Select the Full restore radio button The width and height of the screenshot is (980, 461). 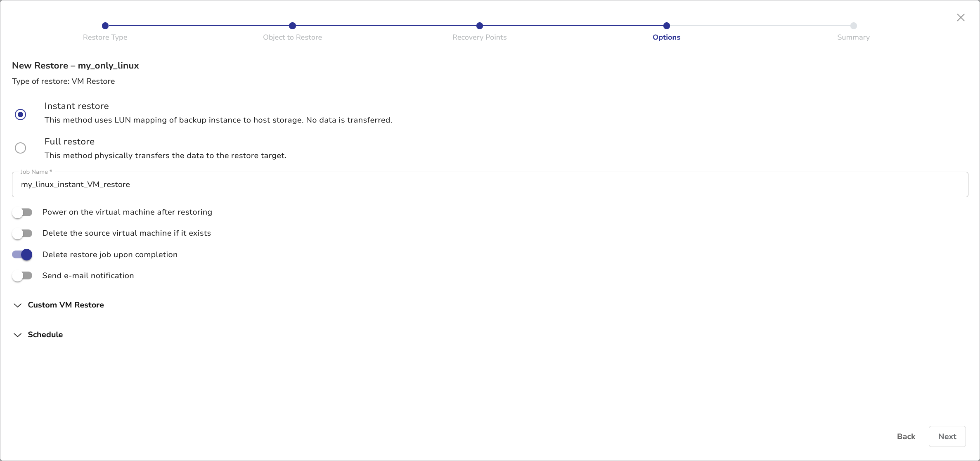coord(20,148)
